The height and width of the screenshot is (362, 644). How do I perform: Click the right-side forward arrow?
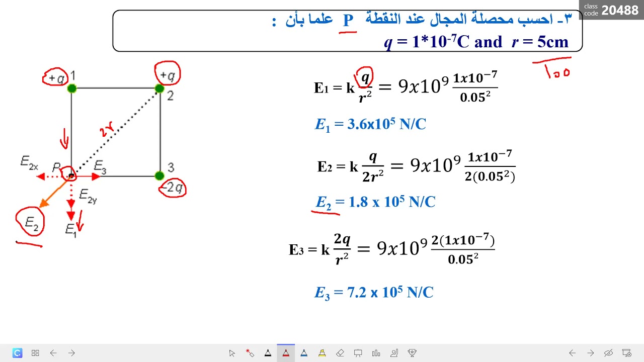[591, 353]
